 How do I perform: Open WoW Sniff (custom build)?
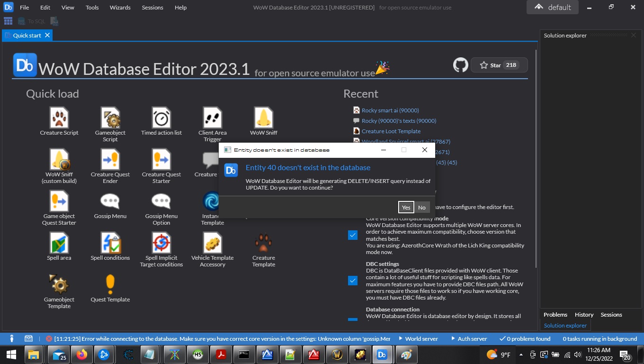pos(59,166)
